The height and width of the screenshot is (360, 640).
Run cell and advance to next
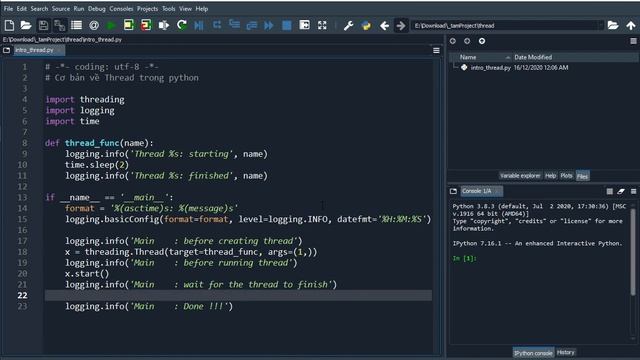(x=146, y=25)
